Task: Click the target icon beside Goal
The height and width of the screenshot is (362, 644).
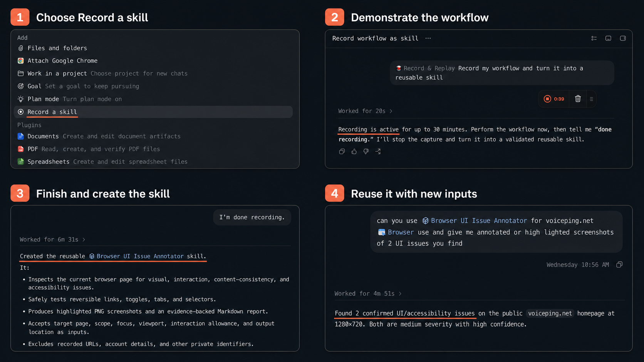Action: 21,86
